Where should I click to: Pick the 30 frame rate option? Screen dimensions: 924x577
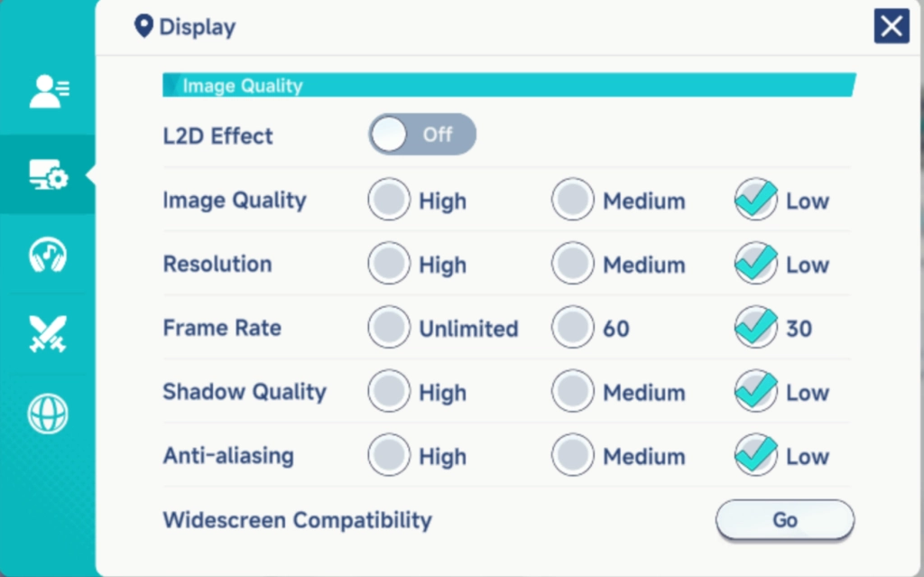click(756, 329)
